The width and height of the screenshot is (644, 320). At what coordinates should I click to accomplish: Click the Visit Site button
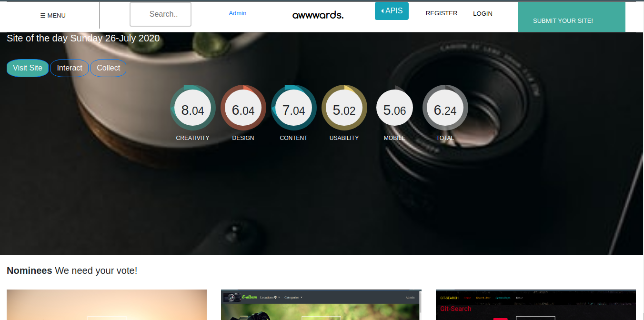[x=28, y=68]
